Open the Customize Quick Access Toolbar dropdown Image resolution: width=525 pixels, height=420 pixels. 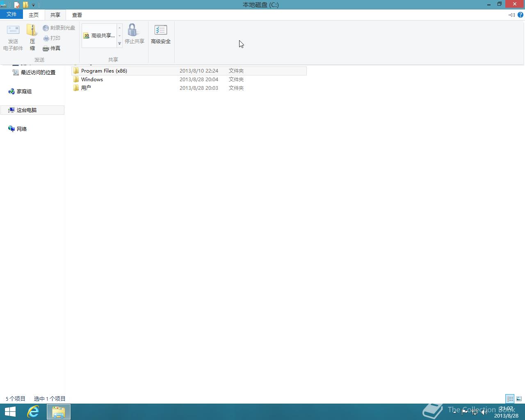click(x=33, y=5)
